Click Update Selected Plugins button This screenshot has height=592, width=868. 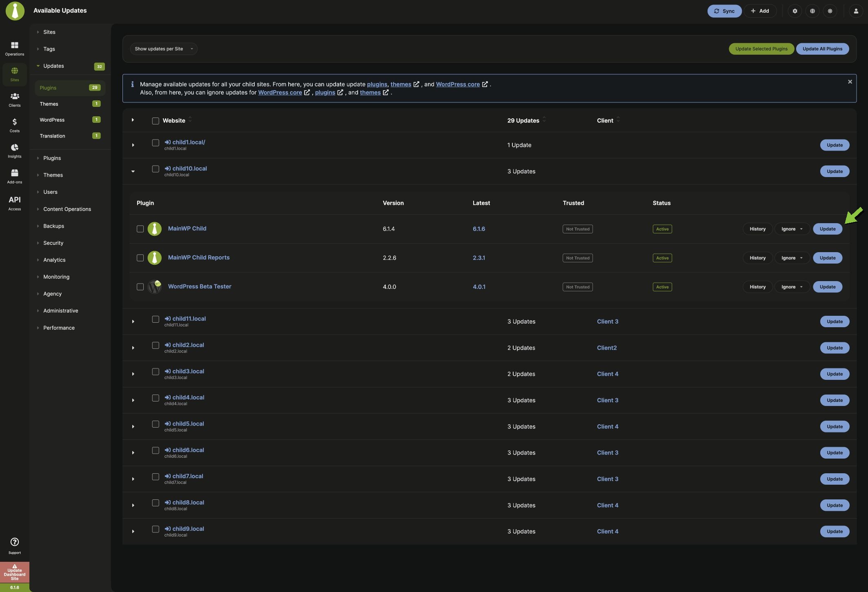click(x=761, y=49)
